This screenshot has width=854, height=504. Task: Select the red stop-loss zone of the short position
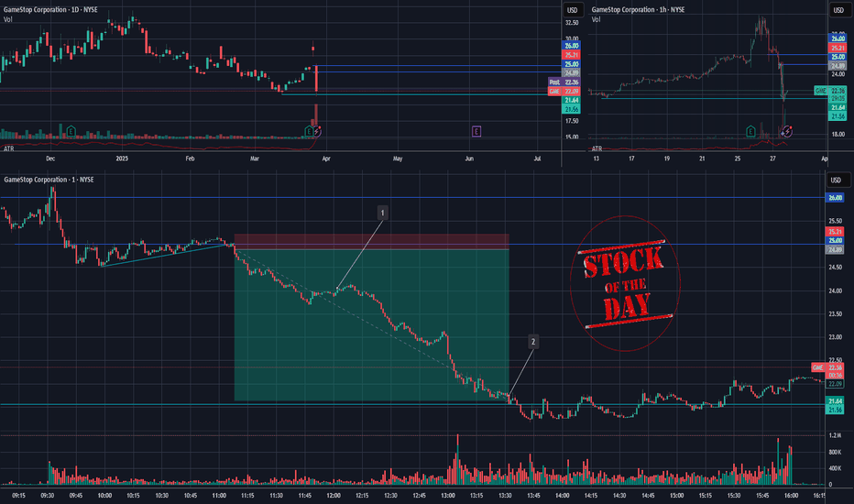click(x=371, y=242)
